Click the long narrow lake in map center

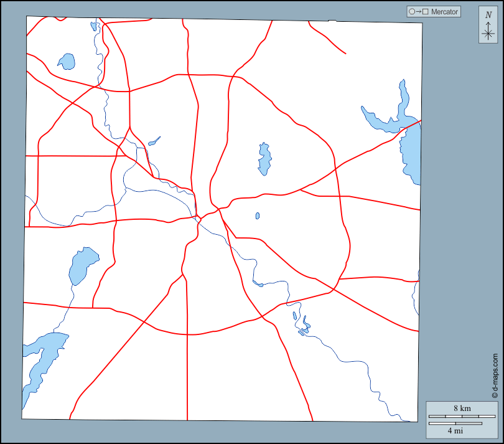click(x=264, y=158)
